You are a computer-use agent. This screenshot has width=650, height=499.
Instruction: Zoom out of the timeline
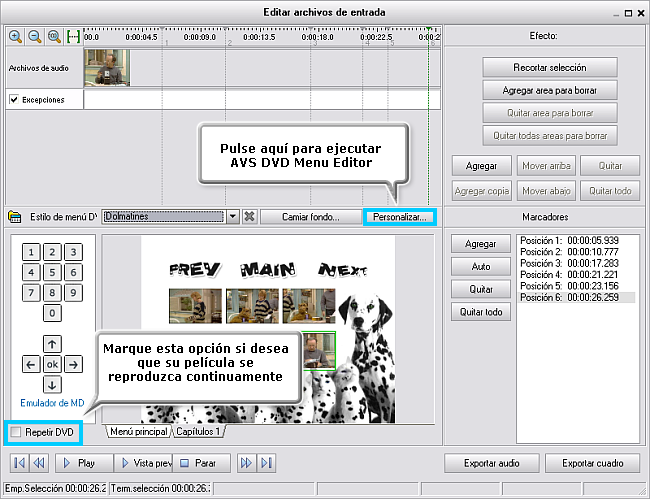tap(35, 36)
